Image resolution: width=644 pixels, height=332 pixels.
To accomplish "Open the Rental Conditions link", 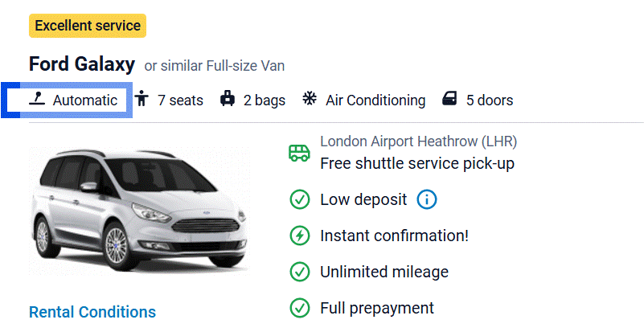I will [92, 312].
